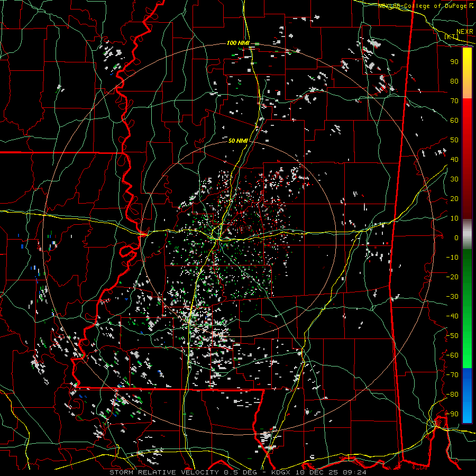Click the "80" value on the velocity scale
Screen dimensions: 476x476
(x=454, y=81)
